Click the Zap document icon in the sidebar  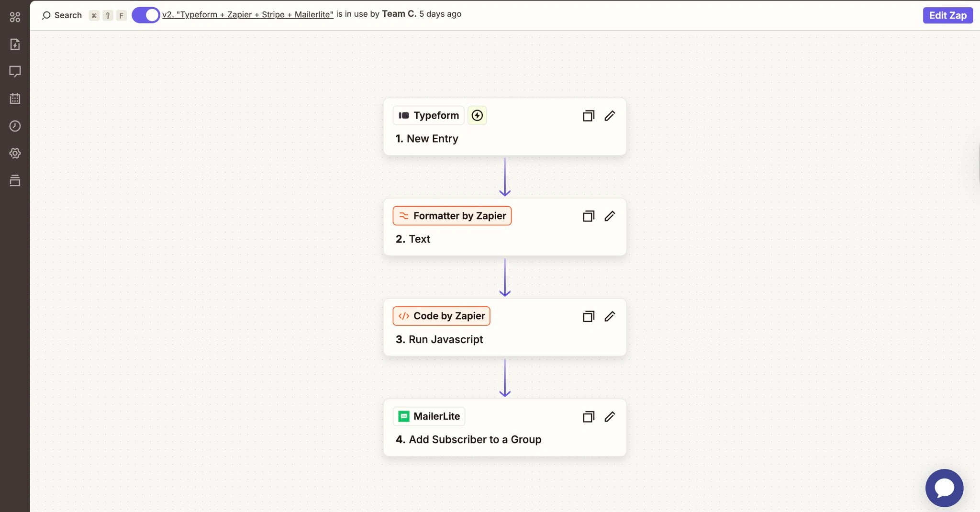[15, 44]
